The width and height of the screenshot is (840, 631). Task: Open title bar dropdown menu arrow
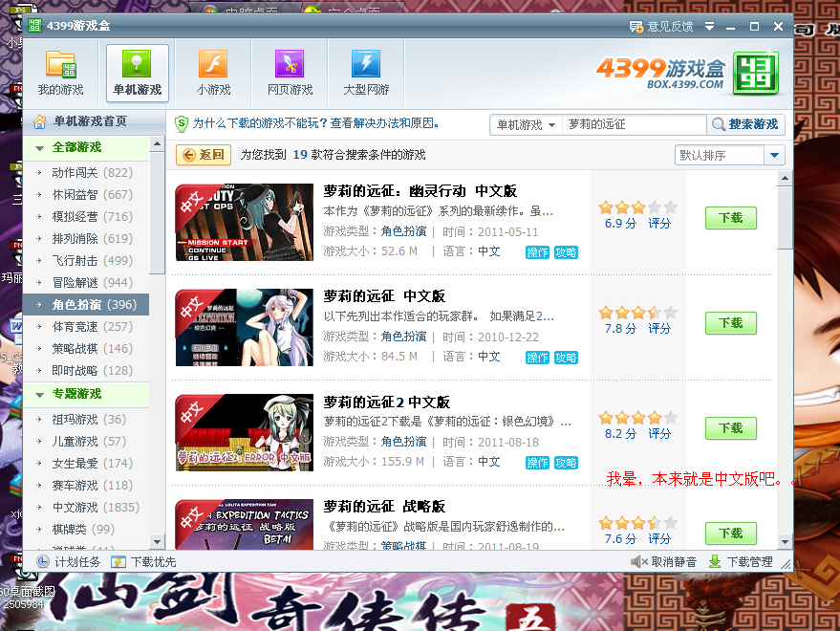coord(709,26)
